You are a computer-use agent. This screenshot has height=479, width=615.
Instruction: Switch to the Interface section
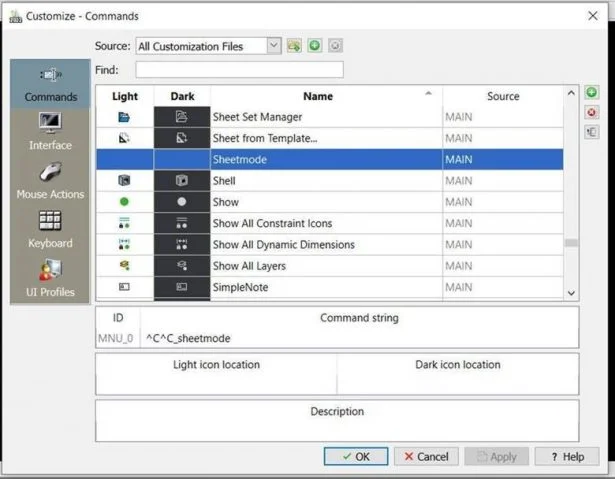(49, 132)
